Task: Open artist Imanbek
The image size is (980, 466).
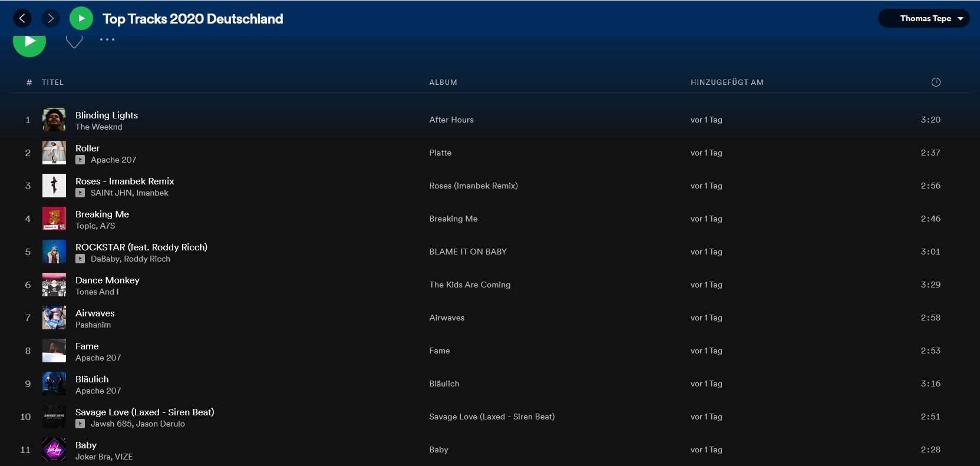Action: pyautogui.click(x=152, y=193)
